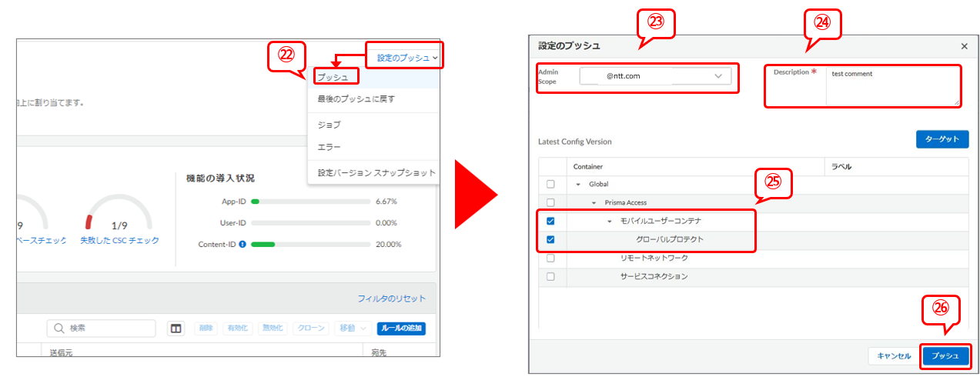The image size is (980, 377).
Task: Click the search magnifier icon
Action: coord(59,329)
